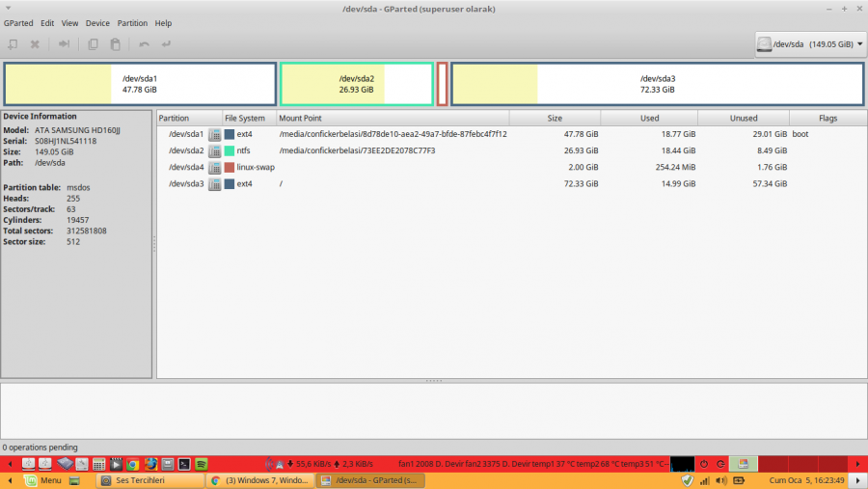Launch Google Chrome from the red panel

click(133, 464)
